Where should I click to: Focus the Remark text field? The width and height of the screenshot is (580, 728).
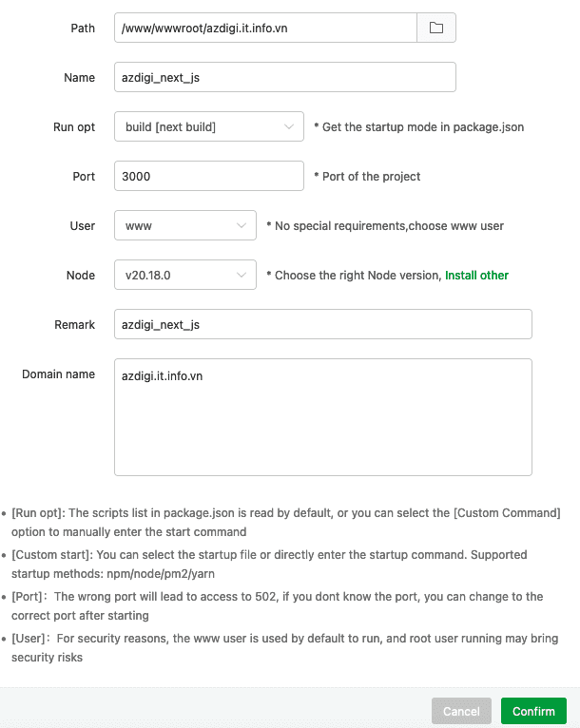point(322,324)
